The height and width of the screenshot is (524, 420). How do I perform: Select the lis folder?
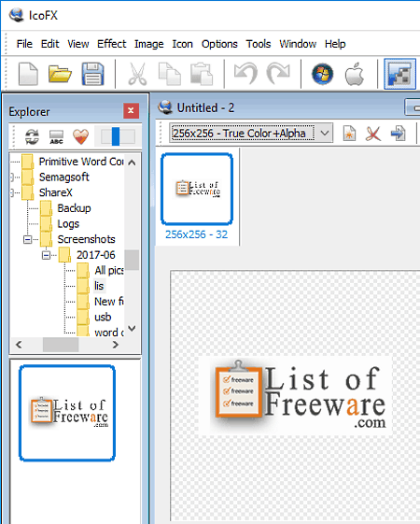(x=99, y=286)
